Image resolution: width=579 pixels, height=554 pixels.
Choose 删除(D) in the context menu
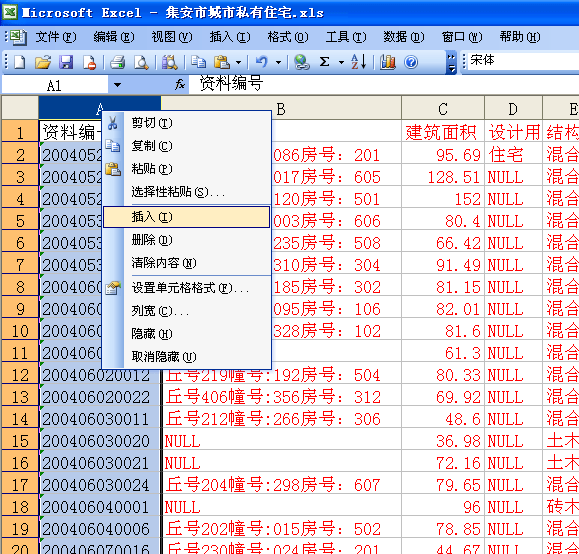coord(186,240)
